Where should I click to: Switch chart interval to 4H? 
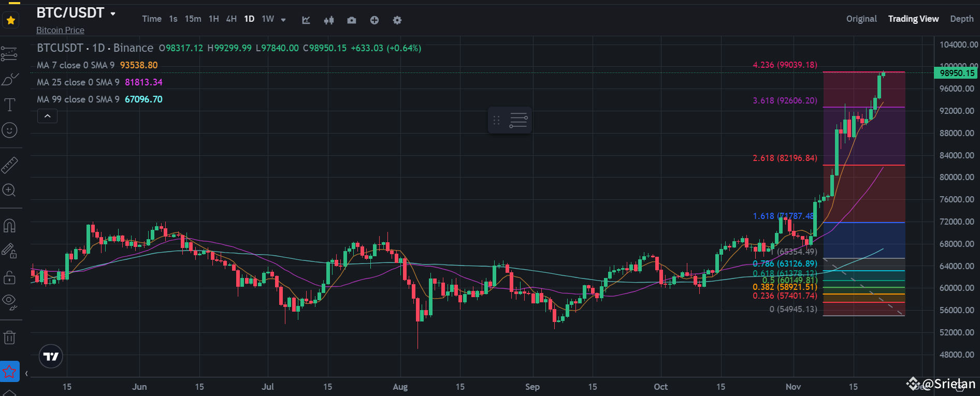pos(232,19)
